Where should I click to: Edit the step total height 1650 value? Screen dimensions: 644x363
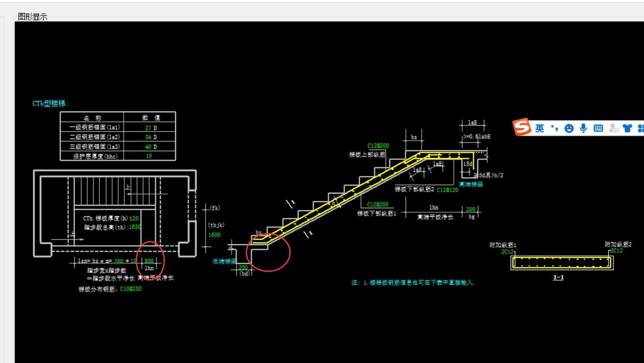click(x=135, y=227)
